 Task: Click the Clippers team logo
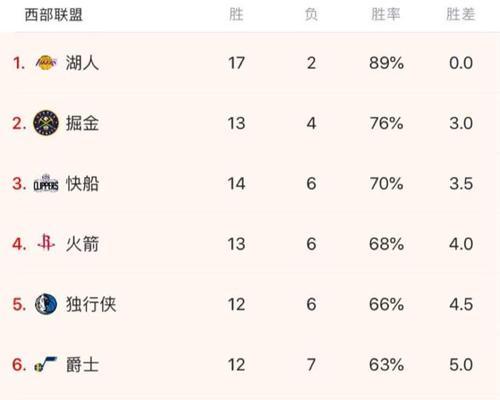[x=46, y=183]
